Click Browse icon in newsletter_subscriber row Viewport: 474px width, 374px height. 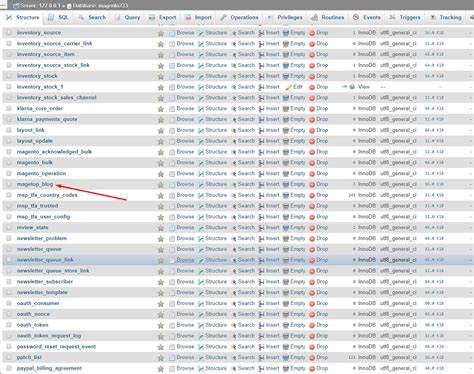point(172,282)
